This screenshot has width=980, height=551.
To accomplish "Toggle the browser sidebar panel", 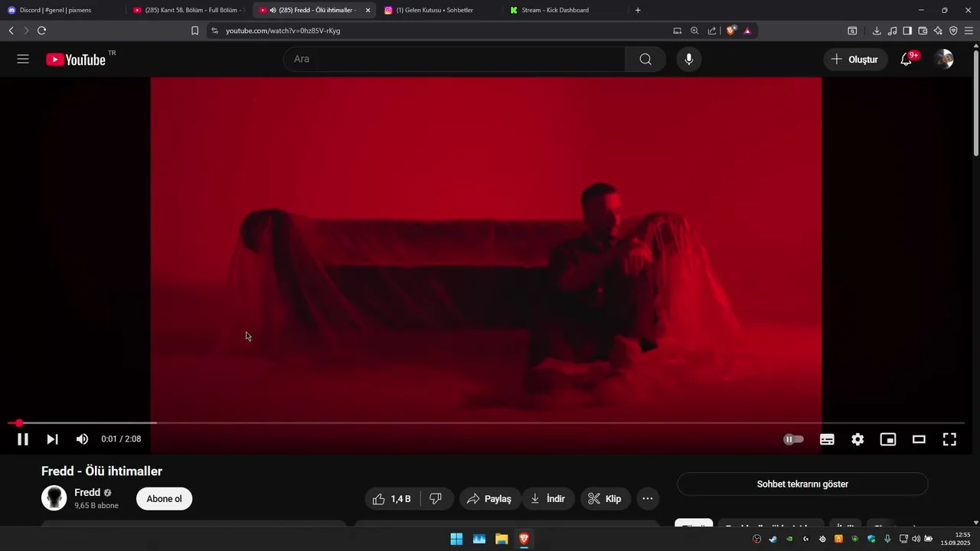I will coord(907,31).
